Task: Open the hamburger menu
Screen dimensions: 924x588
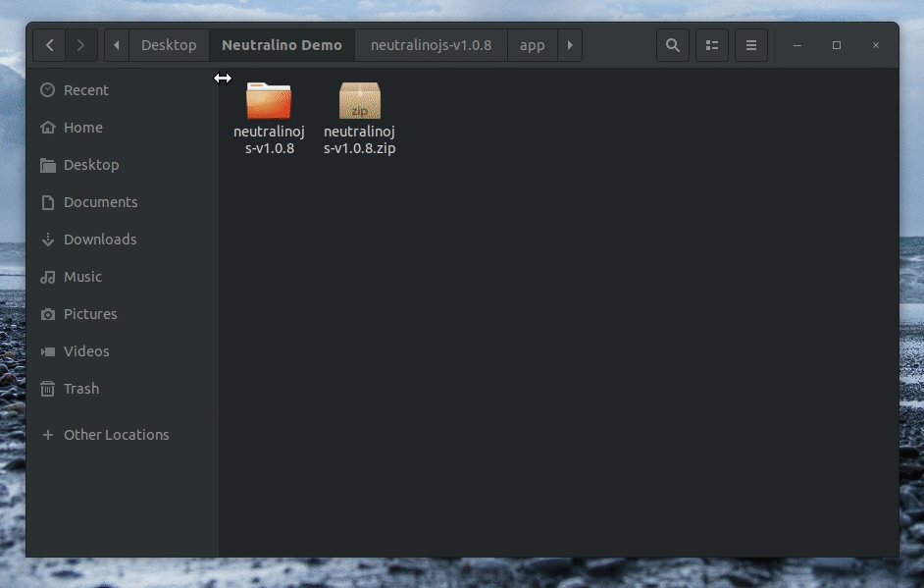Action: click(750, 45)
